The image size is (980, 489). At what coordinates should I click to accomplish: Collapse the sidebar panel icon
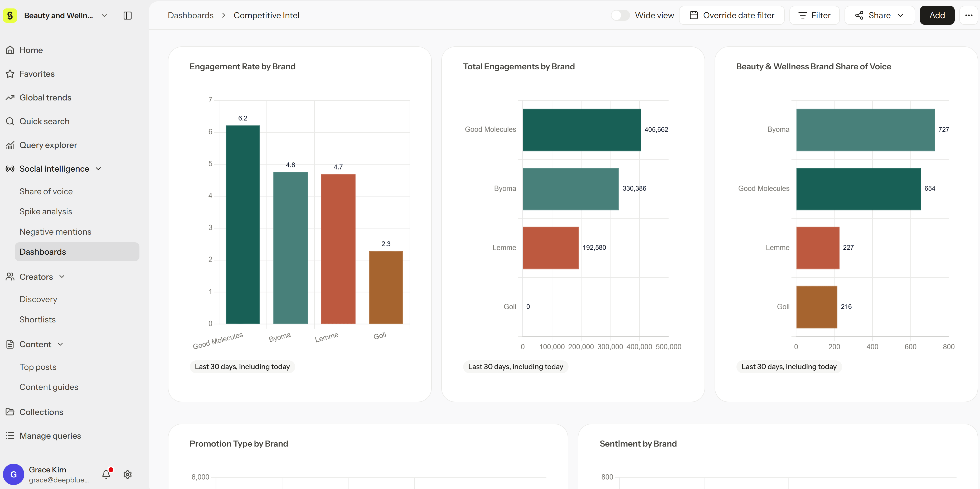pyautogui.click(x=128, y=16)
